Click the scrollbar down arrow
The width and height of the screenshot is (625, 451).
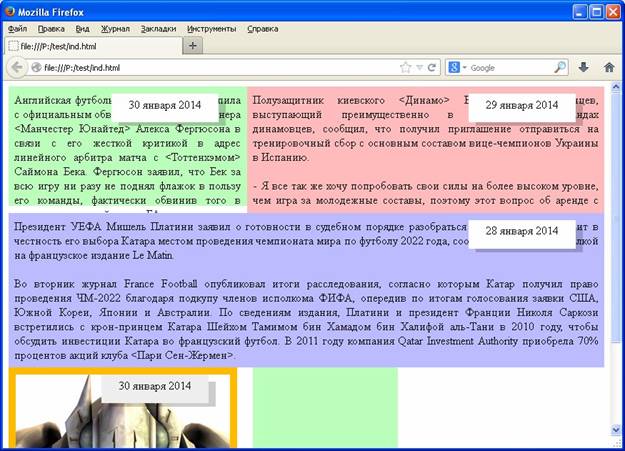coord(616,431)
